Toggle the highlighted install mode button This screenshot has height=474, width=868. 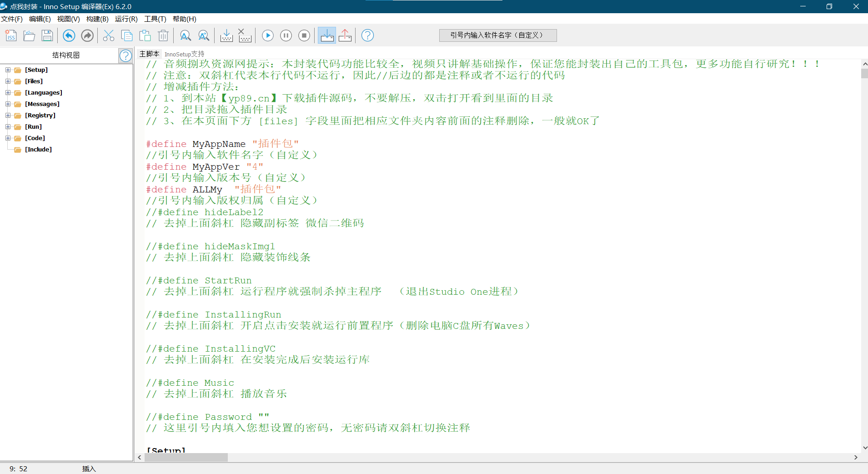[x=327, y=35]
